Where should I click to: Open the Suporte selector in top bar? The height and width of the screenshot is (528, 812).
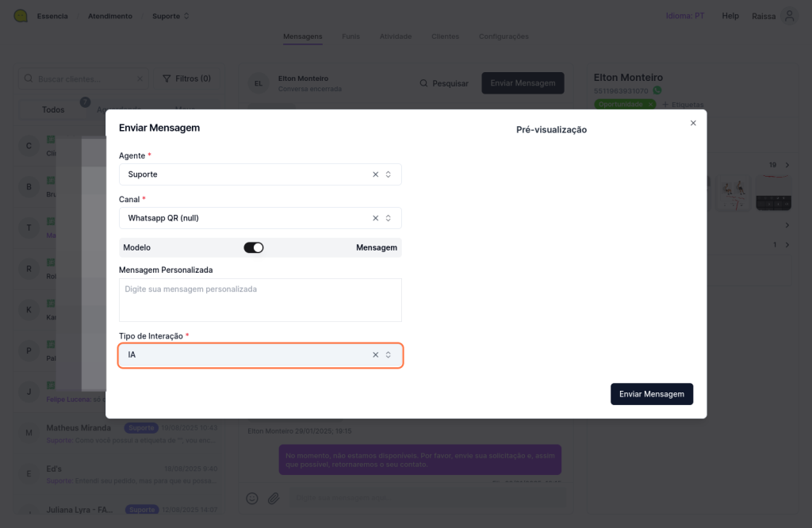click(x=170, y=16)
